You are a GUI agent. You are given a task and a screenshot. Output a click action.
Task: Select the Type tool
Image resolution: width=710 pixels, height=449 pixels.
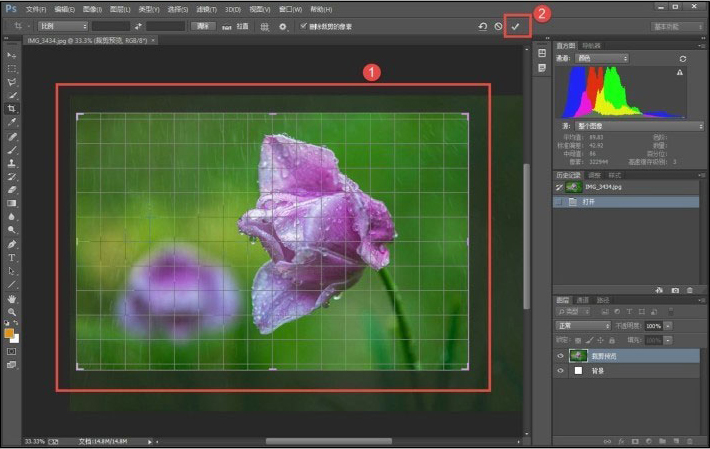point(12,257)
